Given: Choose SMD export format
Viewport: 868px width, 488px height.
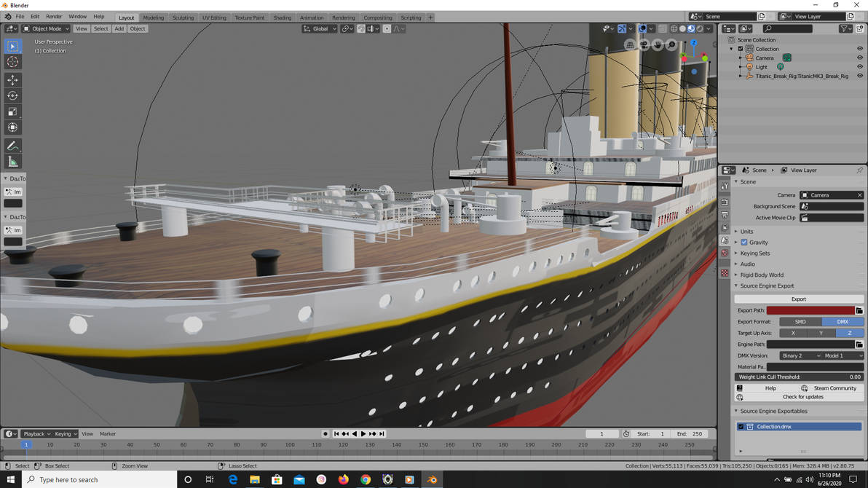Looking at the screenshot, I should point(800,322).
